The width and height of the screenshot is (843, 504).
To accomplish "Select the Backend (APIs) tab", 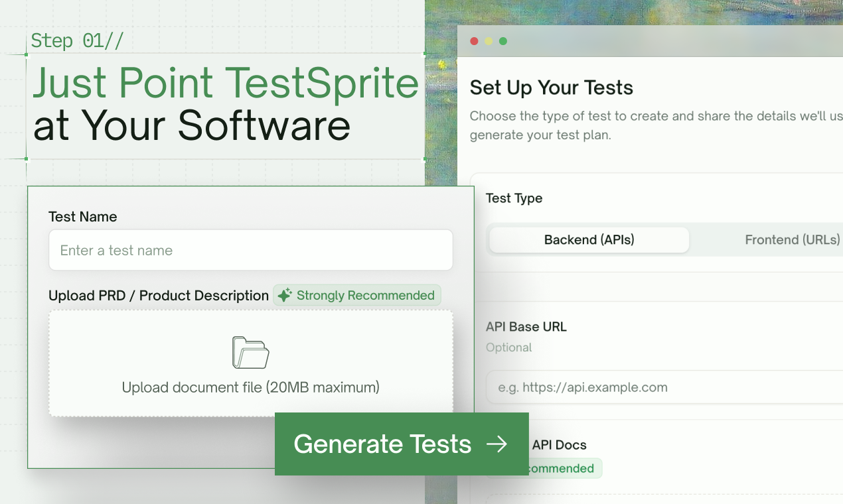I will [589, 239].
